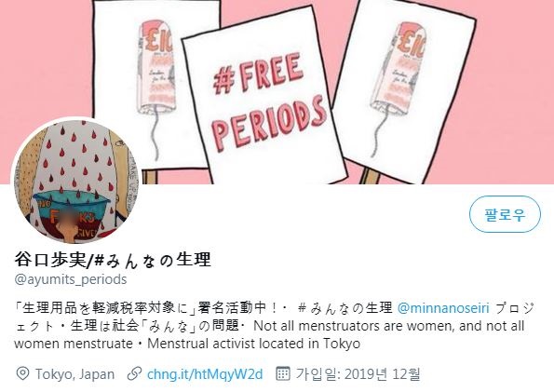Click the profile display name 谷口歩実
This screenshot has width=554, height=392.
(x=50, y=260)
